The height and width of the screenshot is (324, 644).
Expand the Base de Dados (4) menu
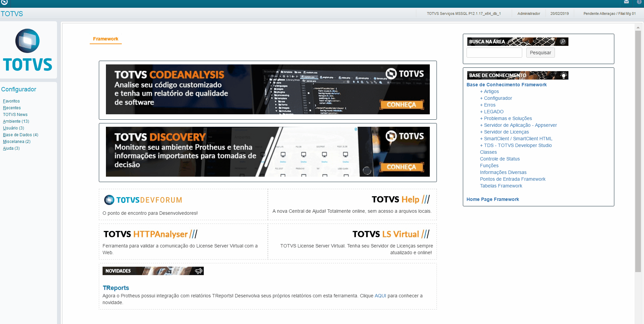(x=21, y=135)
